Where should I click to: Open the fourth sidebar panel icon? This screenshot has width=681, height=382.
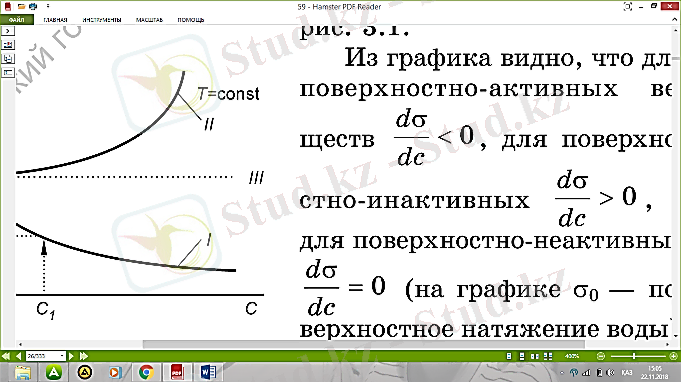[8, 72]
